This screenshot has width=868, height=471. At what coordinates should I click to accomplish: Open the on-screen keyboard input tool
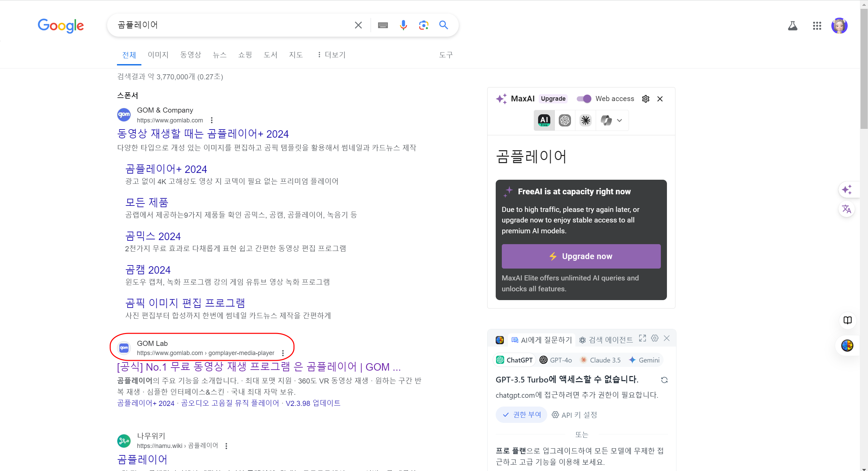383,25
